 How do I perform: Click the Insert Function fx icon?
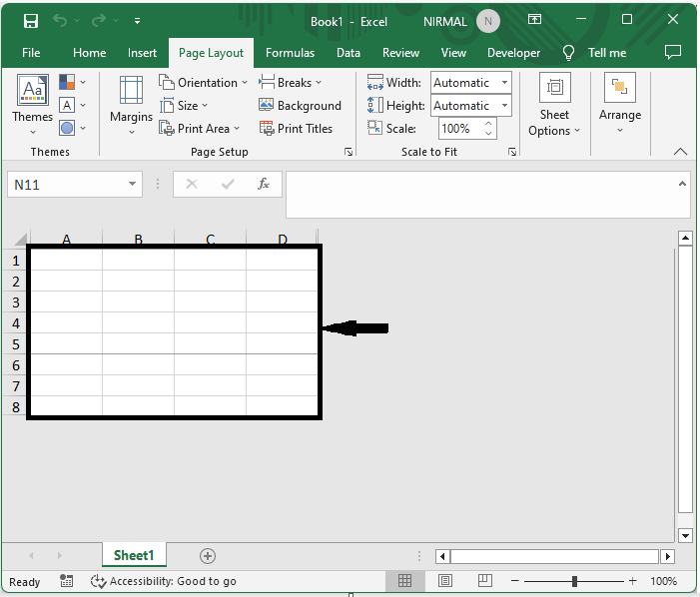click(264, 184)
